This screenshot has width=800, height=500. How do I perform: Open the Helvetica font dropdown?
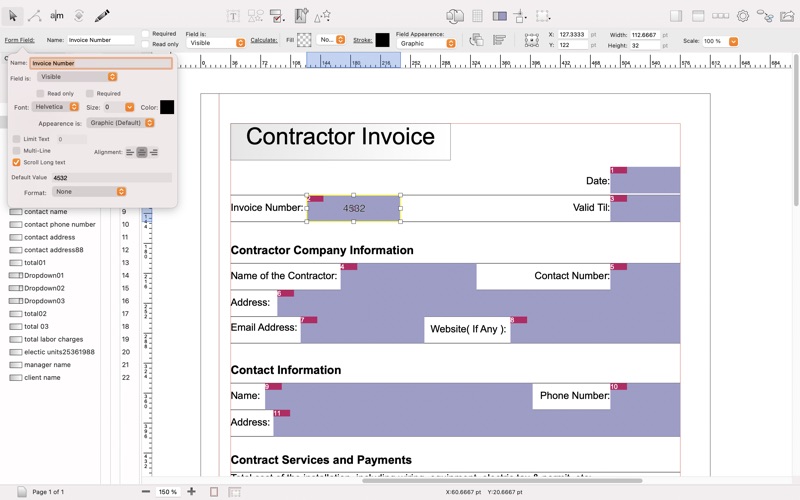pos(55,107)
